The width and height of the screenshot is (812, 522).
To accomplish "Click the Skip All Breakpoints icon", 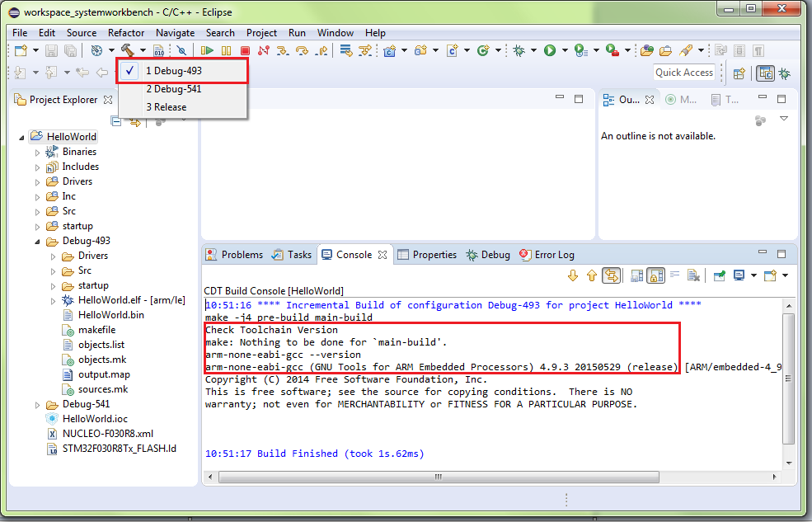I will point(181,50).
